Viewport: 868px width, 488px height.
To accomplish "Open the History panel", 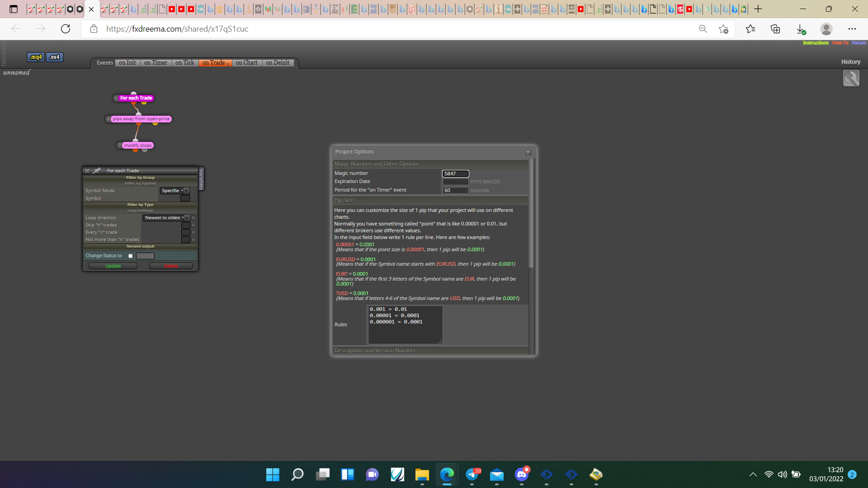I will (850, 62).
